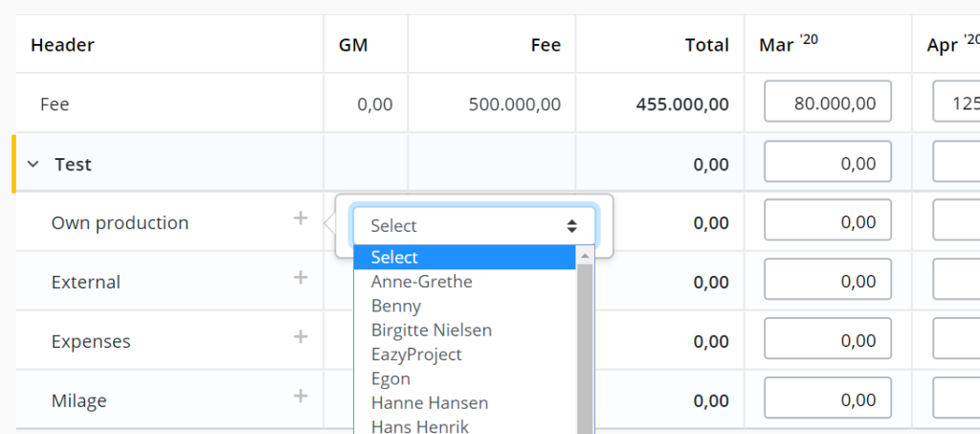Add a line under Expenses with plus icon
The width and height of the screenshot is (980, 434).
pos(301,337)
